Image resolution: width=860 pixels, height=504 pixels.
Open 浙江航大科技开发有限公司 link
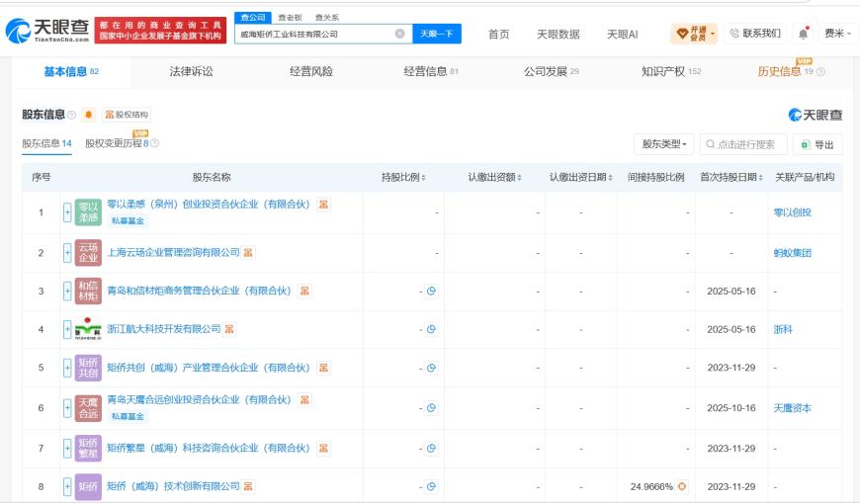(x=163, y=329)
